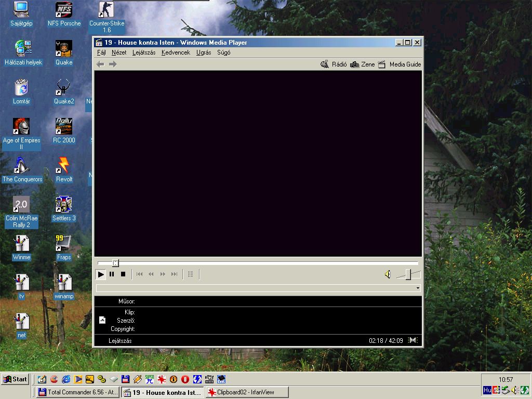The image size is (532, 399).
Task: Open the Zene music button
Action: click(362, 64)
